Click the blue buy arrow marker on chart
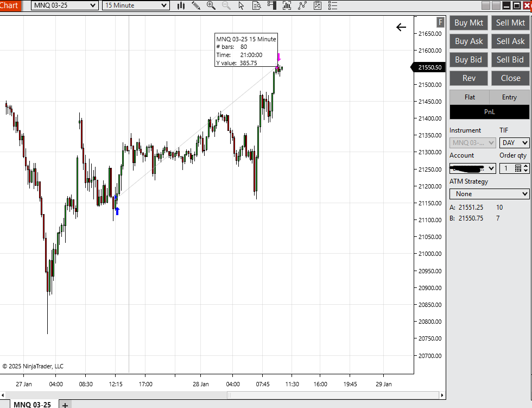This screenshot has height=408, width=532. coord(117,211)
